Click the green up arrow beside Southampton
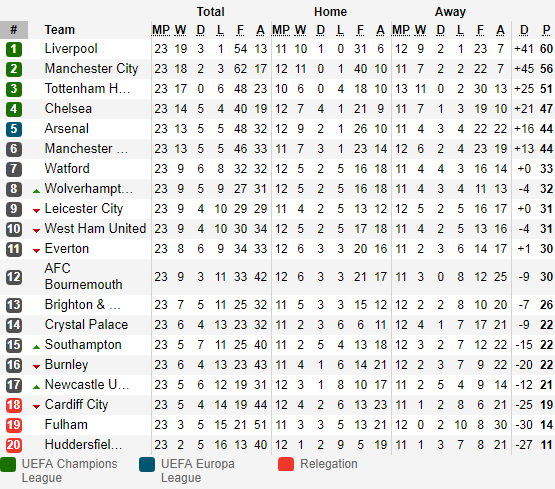 tap(36, 347)
